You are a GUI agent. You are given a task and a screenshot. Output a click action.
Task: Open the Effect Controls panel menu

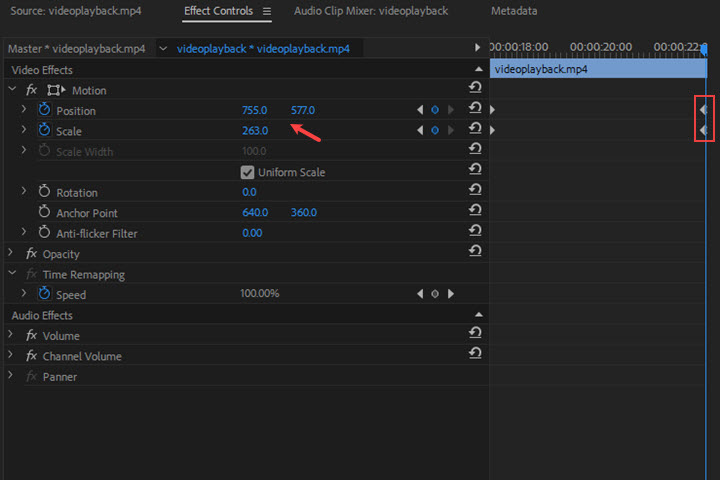point(267,11)
